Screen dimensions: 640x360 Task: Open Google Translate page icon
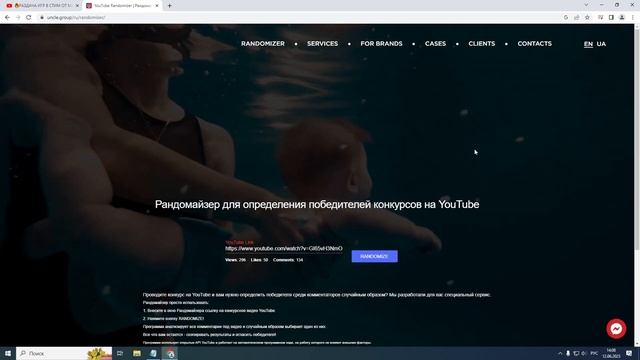click(x=566, y=18)
